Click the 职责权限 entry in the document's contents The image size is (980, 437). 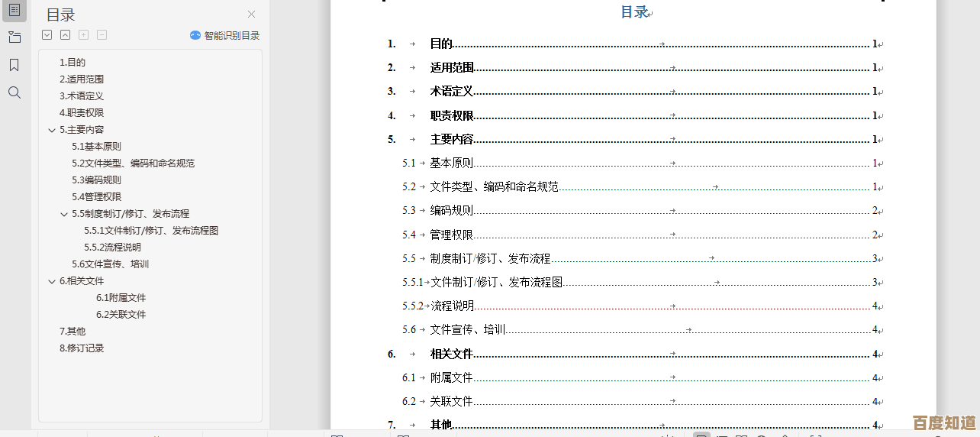pyautogui.click(x=452, y=115)
